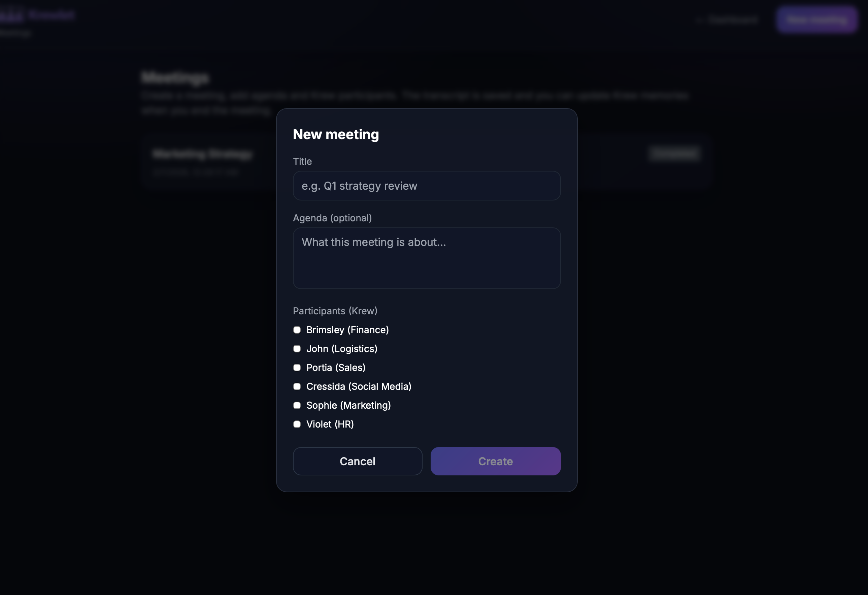Image resolution: width=868 pixels, height=595 pixels.
Task: Enable Cressida (Social Media) participant
Action: (x=297, y=386)
